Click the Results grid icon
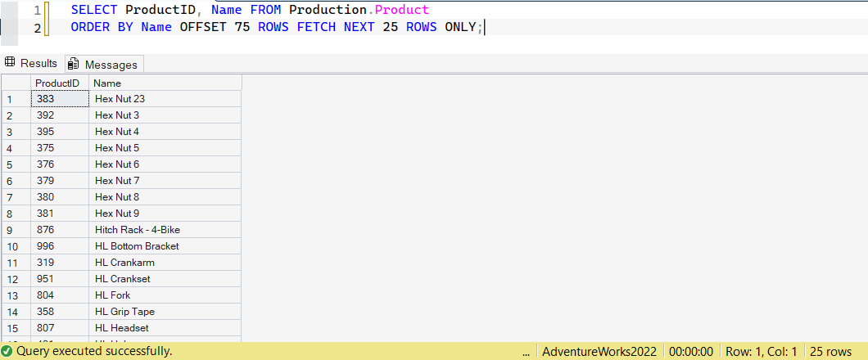Screen dimensions: 868x360 pos(9,63)
